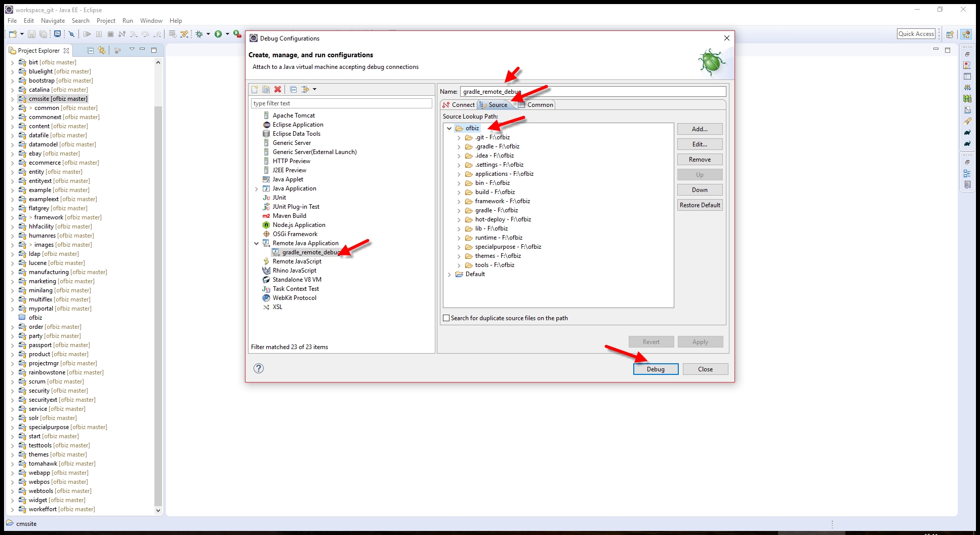The image size is (980, 535).
Task: Switch to the Connect tab
Action: 459,105
